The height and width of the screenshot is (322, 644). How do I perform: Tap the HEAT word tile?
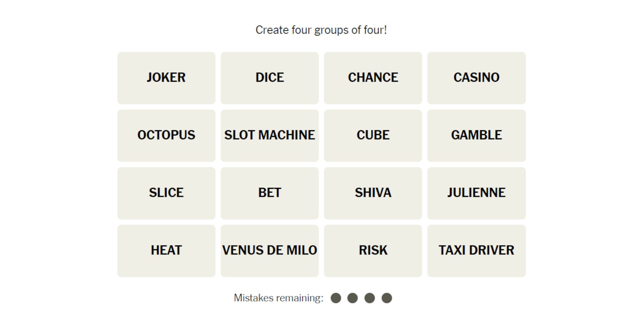click(166, 251)
